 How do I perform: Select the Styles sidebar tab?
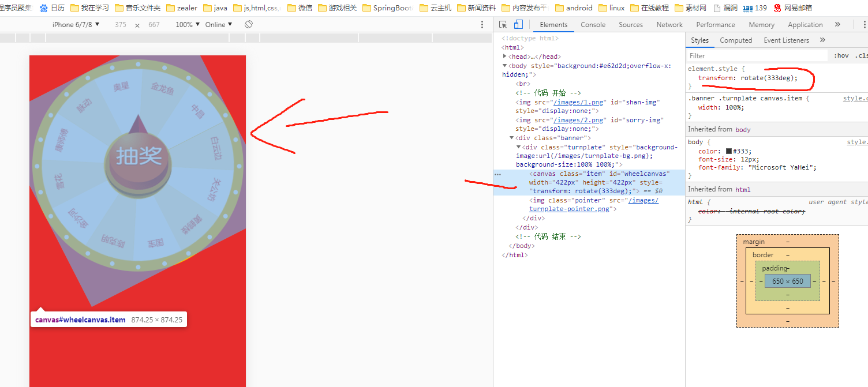[x=699, y=40]
